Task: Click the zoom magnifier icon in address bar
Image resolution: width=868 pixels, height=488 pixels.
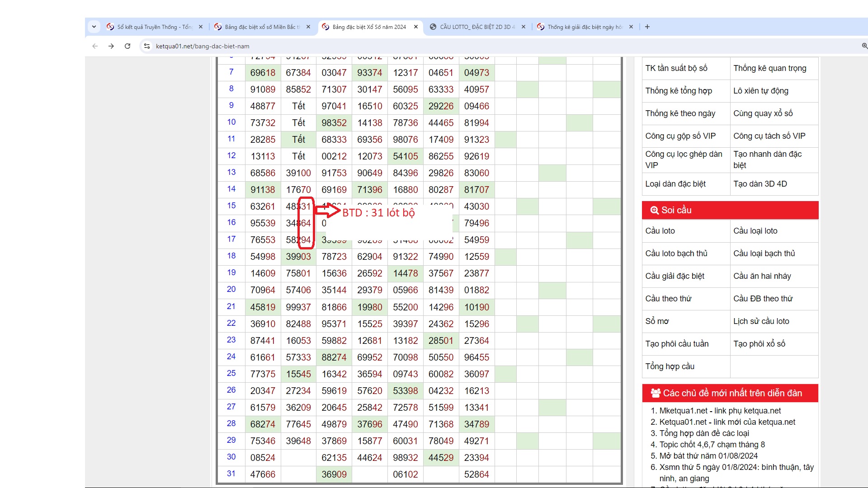Action: coord(864,46)
